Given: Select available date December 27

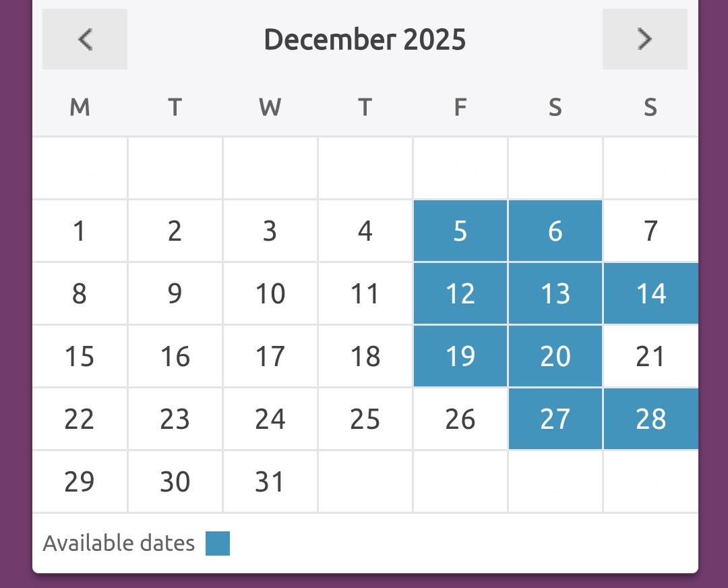Looking at the screenshot, I should pyautogui.click(x=555, y=419).
